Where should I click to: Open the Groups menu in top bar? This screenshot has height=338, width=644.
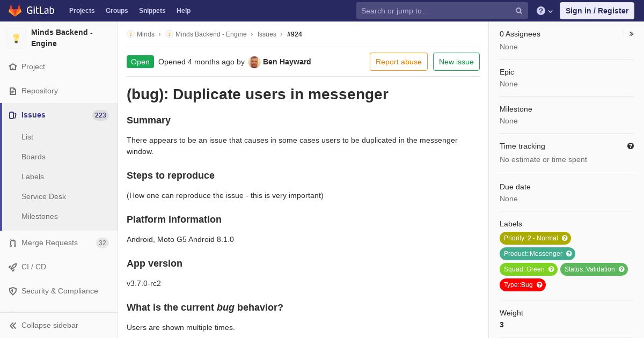[x=117, y=11]
